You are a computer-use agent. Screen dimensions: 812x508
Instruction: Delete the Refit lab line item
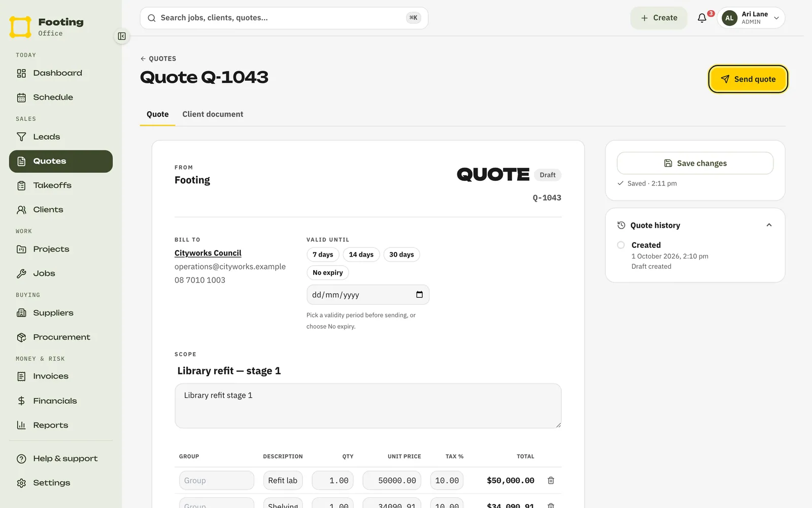click(x=551, y=481)
